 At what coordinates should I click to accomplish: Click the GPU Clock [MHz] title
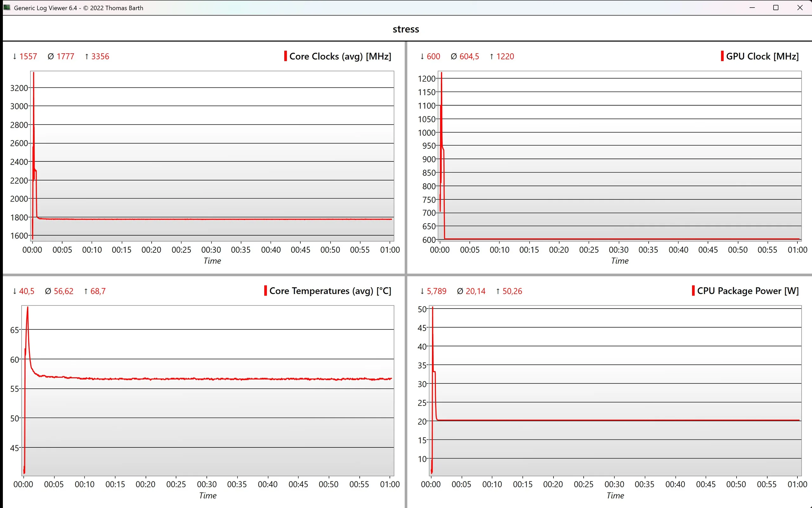(762, 56)
